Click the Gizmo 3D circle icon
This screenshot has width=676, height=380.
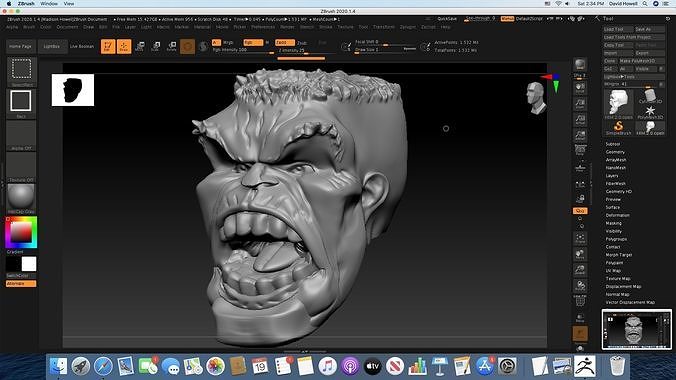point(187,46)
